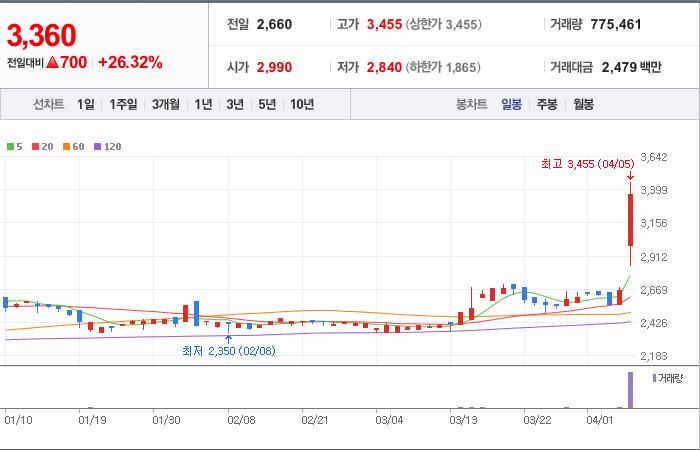Screen dimensions: 700x450
Task: Click the current price 3,360
Action: coord(42,36)
